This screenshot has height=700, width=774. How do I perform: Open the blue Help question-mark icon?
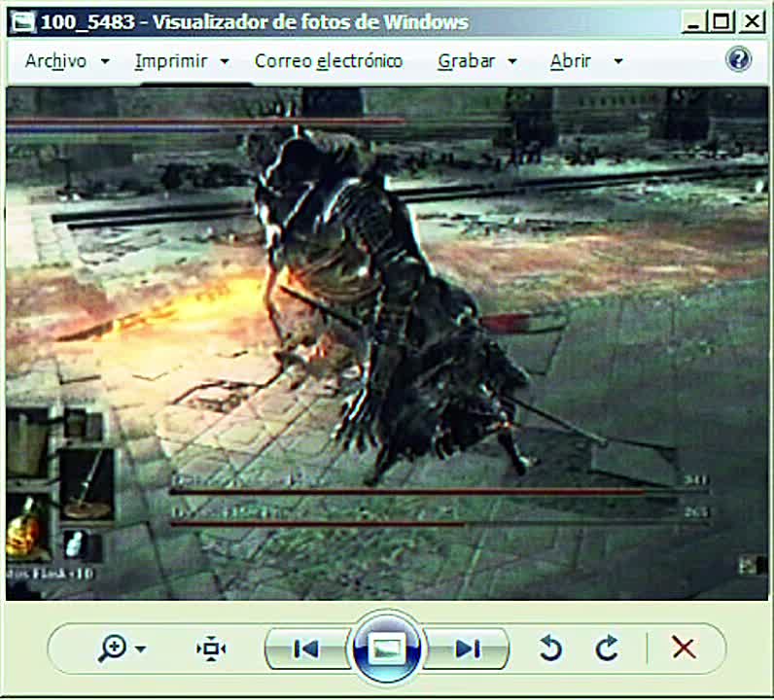click(738, 59)
